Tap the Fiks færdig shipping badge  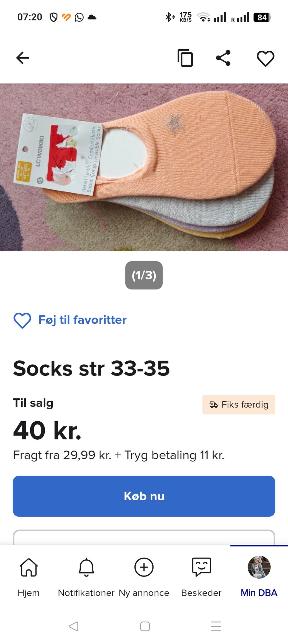tap(238, 405)
